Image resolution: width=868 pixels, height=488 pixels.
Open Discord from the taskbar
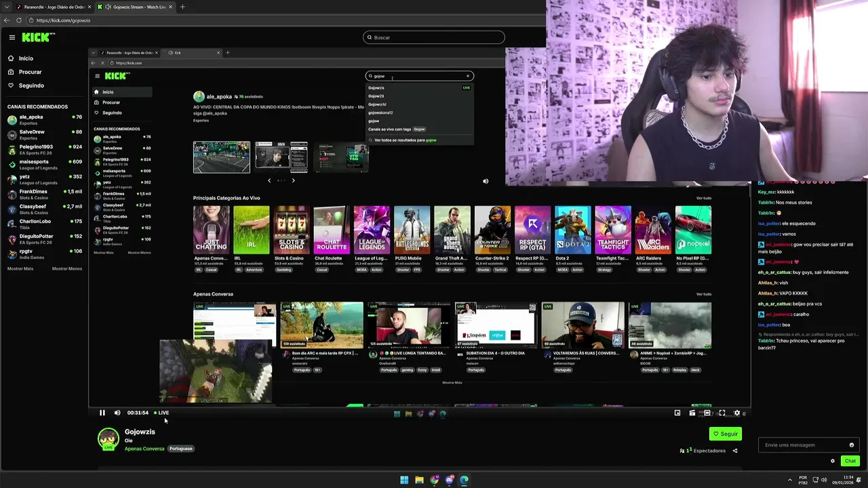click(x=449, y=480)
